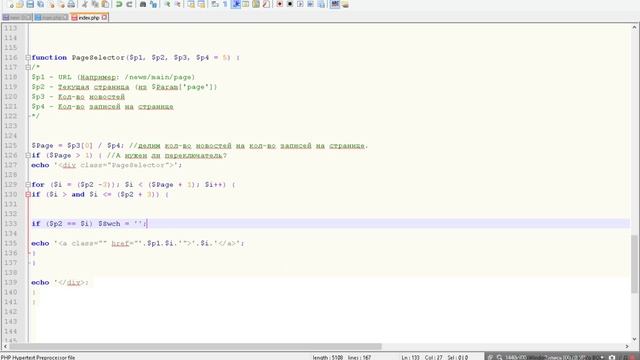Click horizontal scrollbar right arrow
This screenshot has height=360, width=640.
[x=627, y=347]
